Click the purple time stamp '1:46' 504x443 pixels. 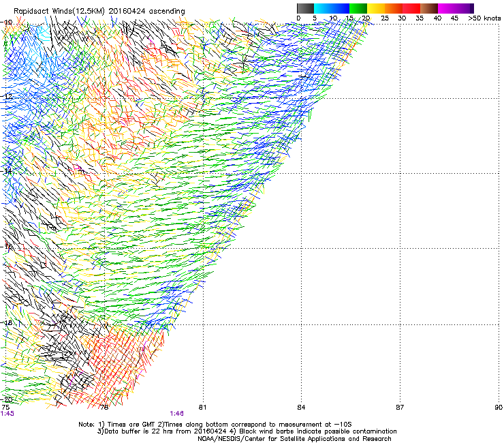(x=177, y=414)
